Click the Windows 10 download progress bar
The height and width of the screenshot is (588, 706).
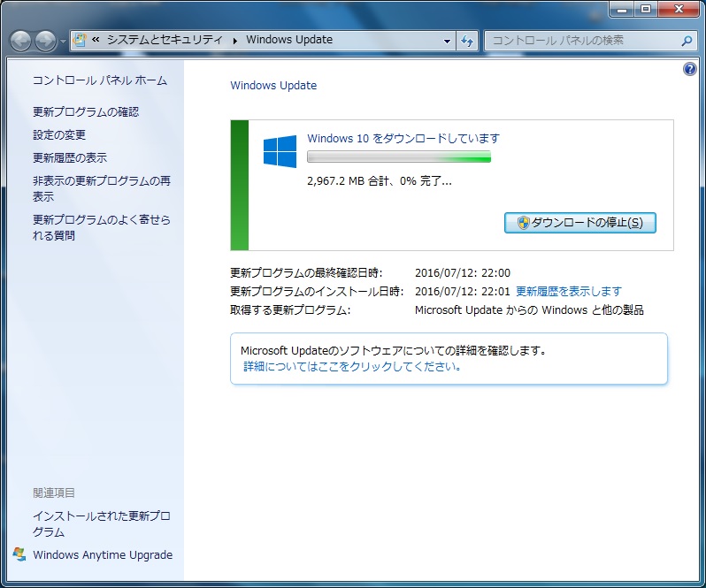(x=399, y=157)
